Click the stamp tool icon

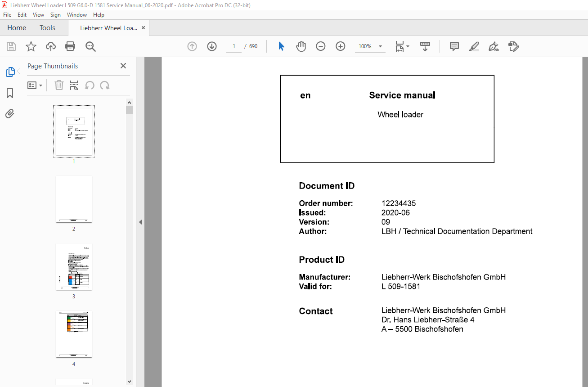(x=513, y=46)
